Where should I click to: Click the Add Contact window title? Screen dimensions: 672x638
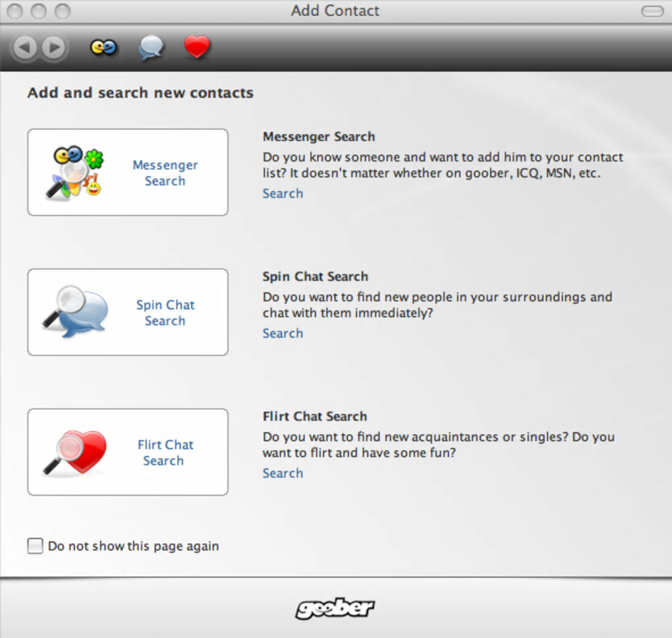pyautogui.click(x=335, y=11)
